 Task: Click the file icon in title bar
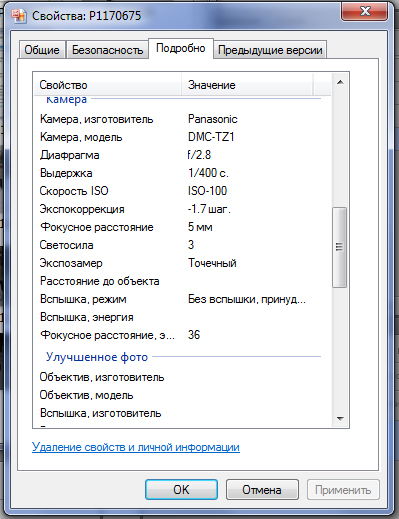pos(19,16)
